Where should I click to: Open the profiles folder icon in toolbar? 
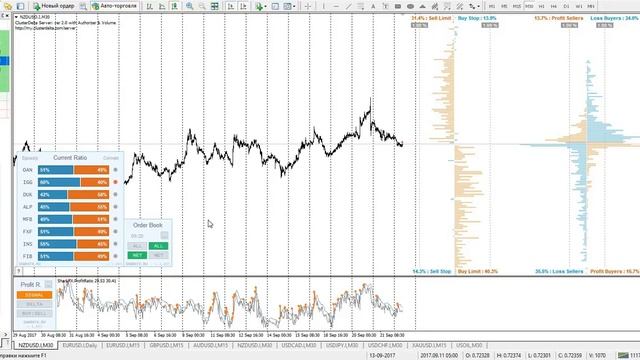pyautogui.click(x=8, y=6)
